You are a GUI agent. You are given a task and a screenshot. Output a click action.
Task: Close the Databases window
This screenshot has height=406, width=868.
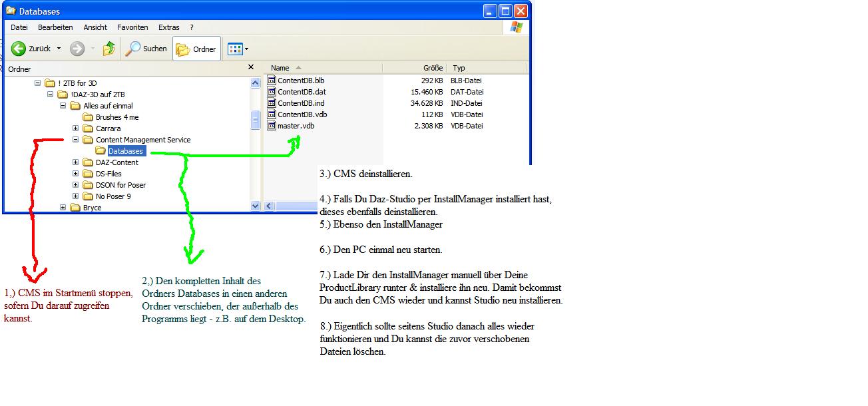click(521, 11)
